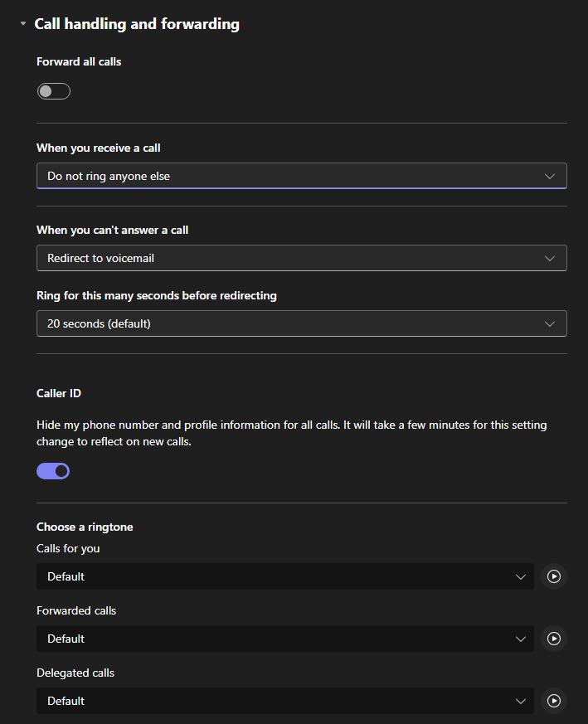Play the Calls for you ringtone preview
The image size is (588, 724).
(554, 576)
